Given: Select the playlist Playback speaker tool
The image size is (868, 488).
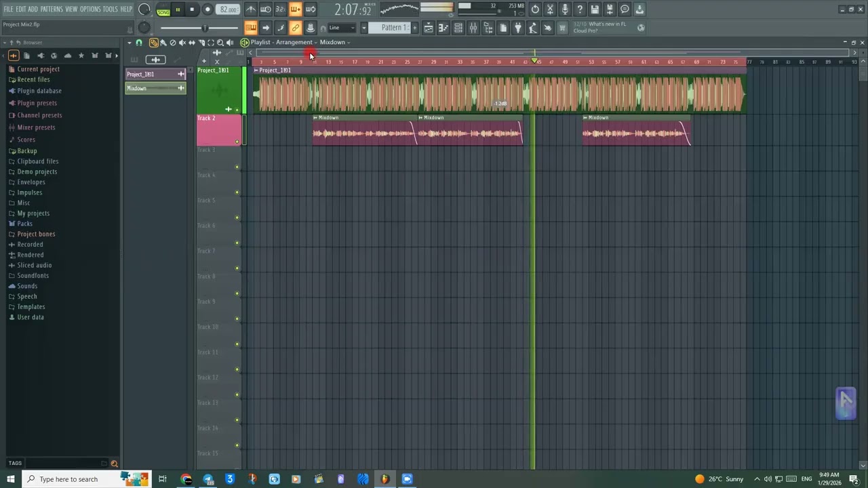Looking at the screenshot, I should click(x=230, y=43).
